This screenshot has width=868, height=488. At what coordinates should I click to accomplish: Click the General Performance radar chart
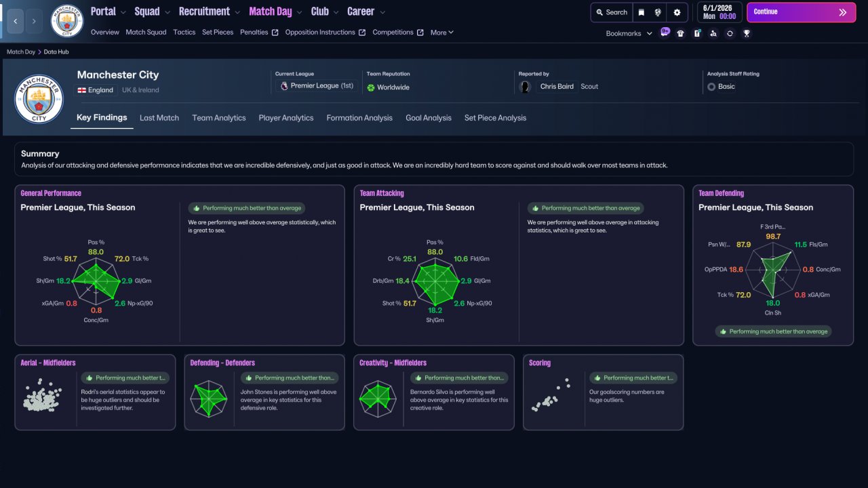(x=96, y=281)
